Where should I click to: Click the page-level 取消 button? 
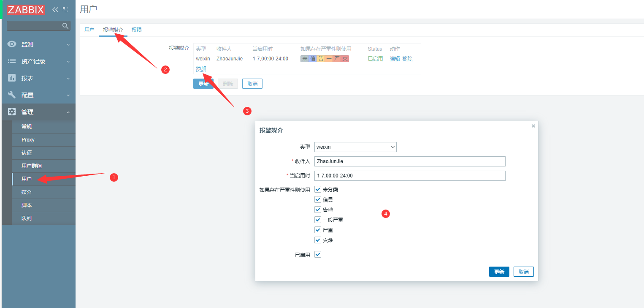pos(252,84)
